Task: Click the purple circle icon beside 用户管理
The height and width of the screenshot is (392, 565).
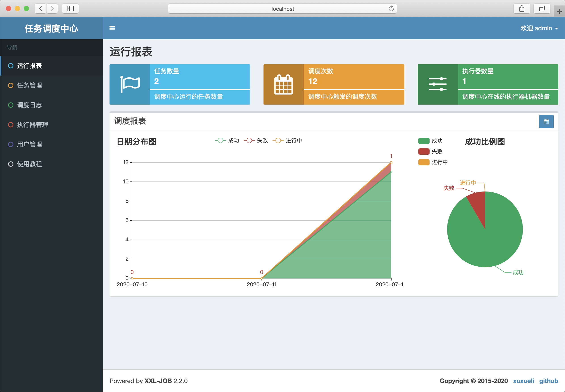Action: [11, 144]
